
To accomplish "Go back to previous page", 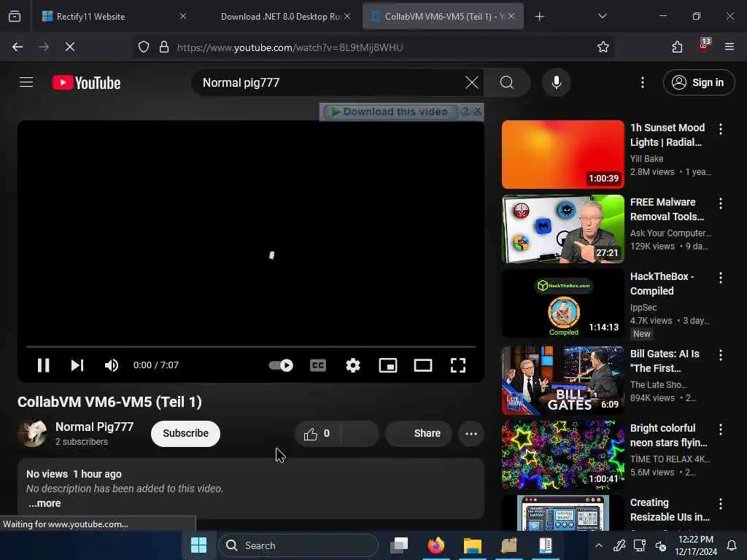I will [18, 47].
